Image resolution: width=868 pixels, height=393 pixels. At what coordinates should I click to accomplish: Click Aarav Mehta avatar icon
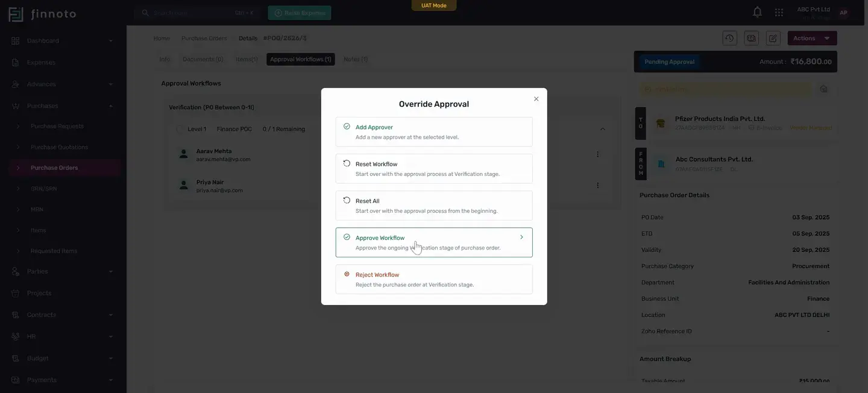click(184, 154)
